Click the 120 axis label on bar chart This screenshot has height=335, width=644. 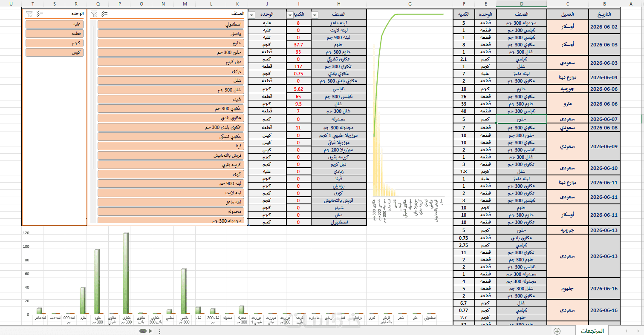pos(26,233)
